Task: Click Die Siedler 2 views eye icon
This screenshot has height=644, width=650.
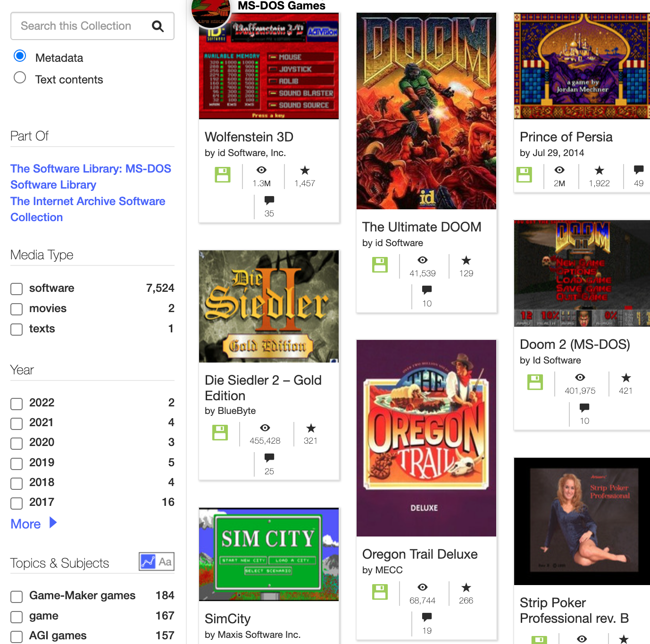Action: 265,428
